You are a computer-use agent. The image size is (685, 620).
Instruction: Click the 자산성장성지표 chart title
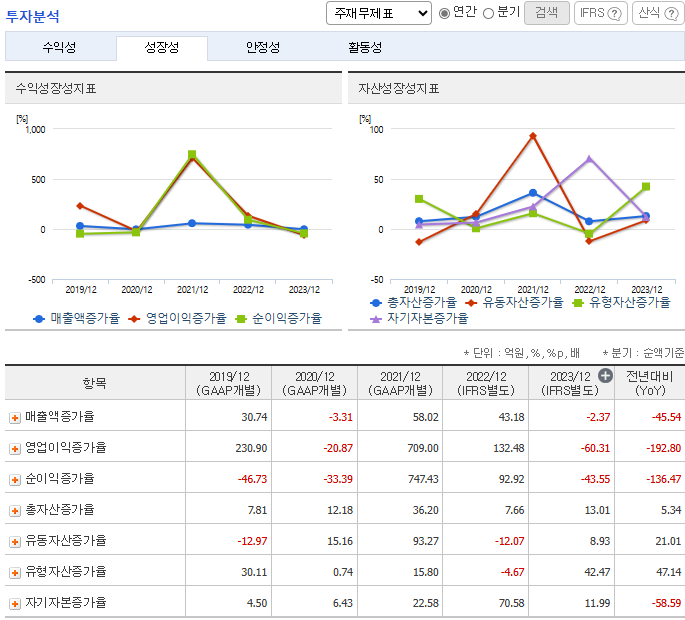[x=398, y=89]
